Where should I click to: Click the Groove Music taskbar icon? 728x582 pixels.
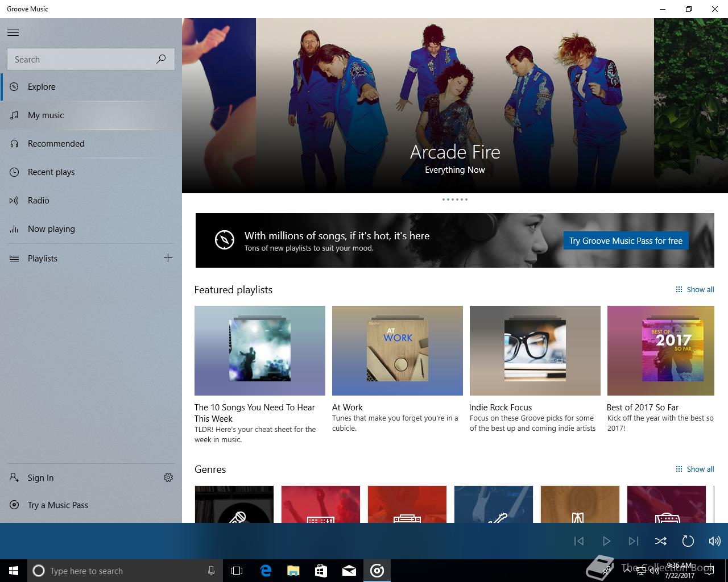tap(377, 571)
